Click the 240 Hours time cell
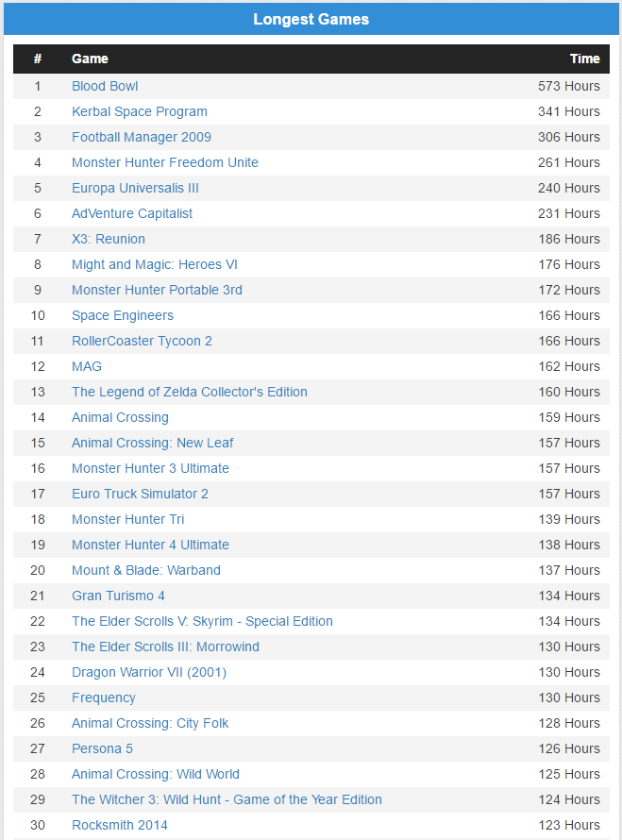The height and width of the screenshot is (840, 622). point(569,188)
